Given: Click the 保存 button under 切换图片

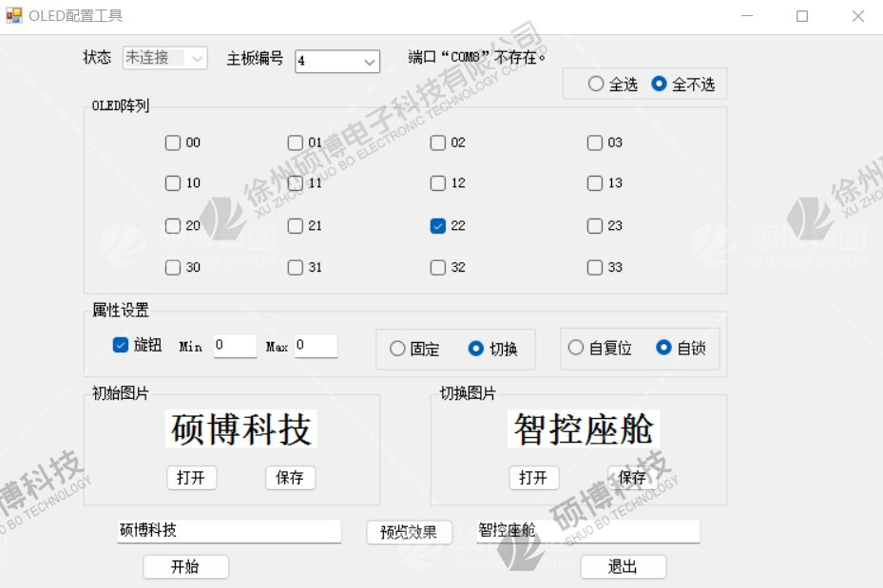Looking at the screenshot, I should [632, 478].
